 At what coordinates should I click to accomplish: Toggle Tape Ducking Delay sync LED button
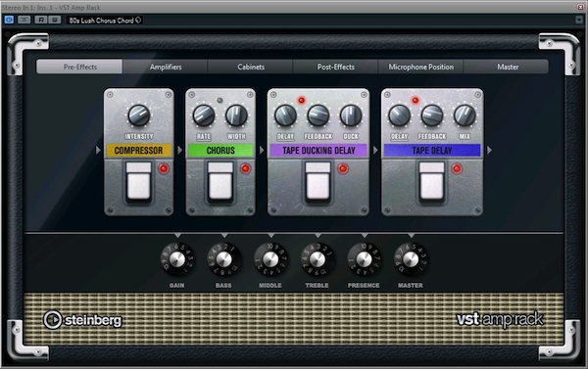click(x=301, y=100)
